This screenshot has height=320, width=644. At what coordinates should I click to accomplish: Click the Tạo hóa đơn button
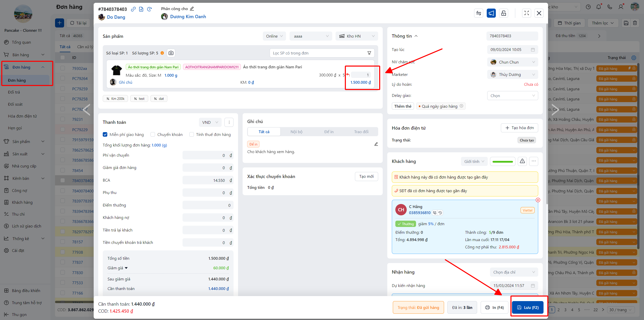519,128
